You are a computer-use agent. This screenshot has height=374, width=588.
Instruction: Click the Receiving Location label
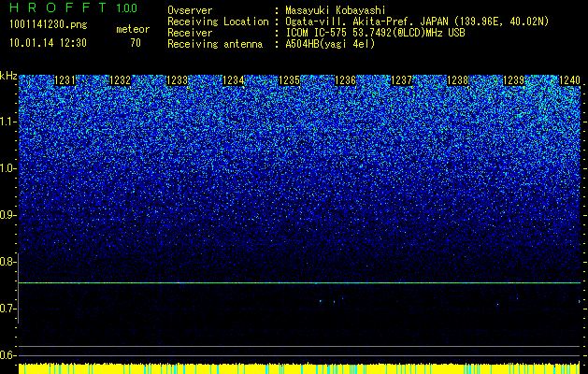point(218,22)
